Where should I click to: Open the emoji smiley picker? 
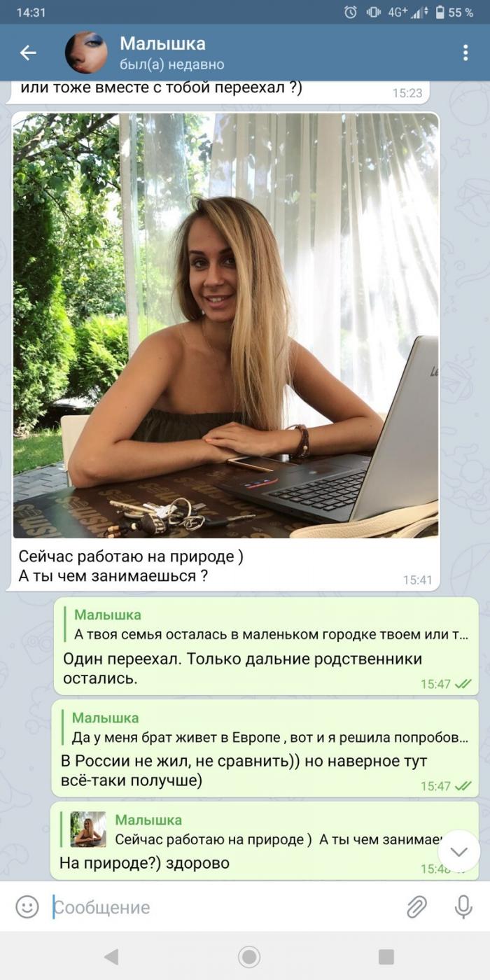(x=27, y=907)
